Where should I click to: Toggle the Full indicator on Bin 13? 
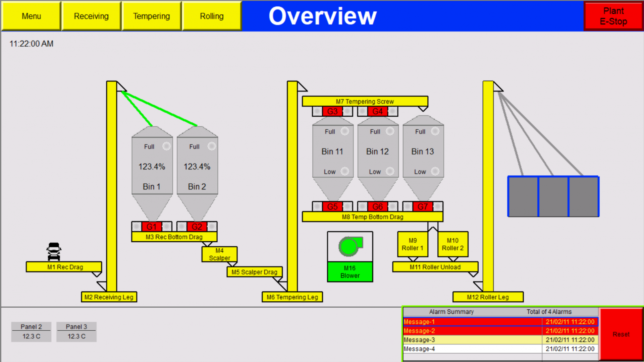[435, 131]
